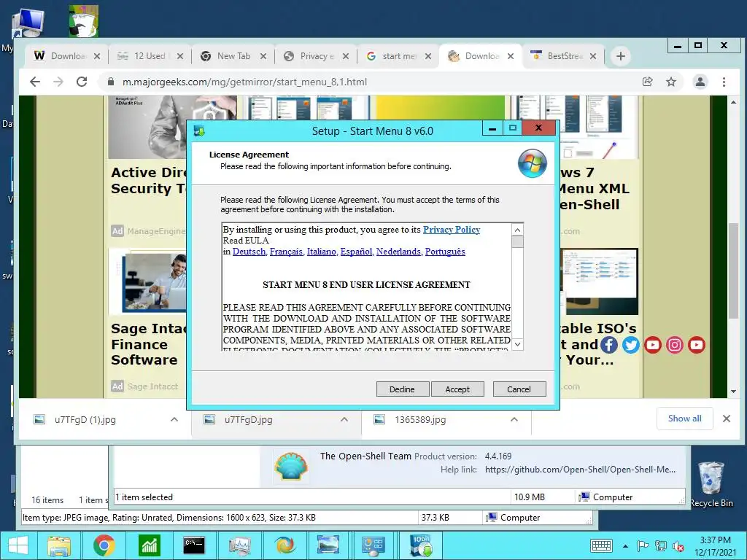Open the Español EULA link

coord(356,252)
